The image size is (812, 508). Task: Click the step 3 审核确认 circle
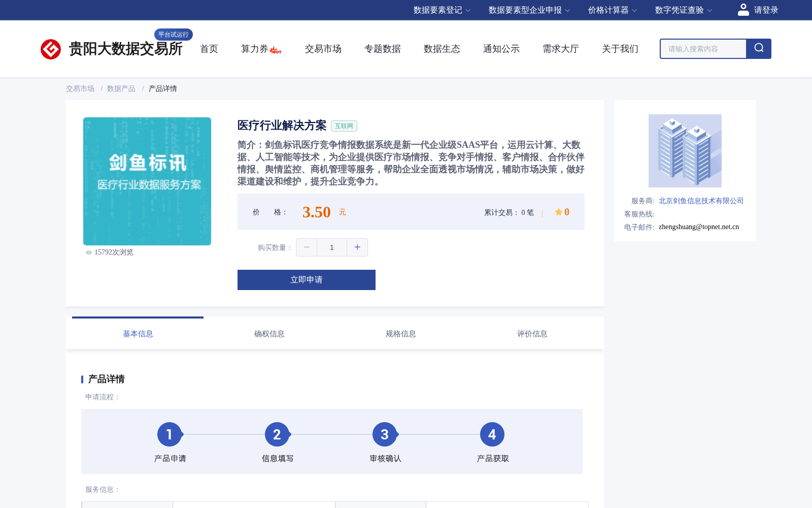click(385, 434)
